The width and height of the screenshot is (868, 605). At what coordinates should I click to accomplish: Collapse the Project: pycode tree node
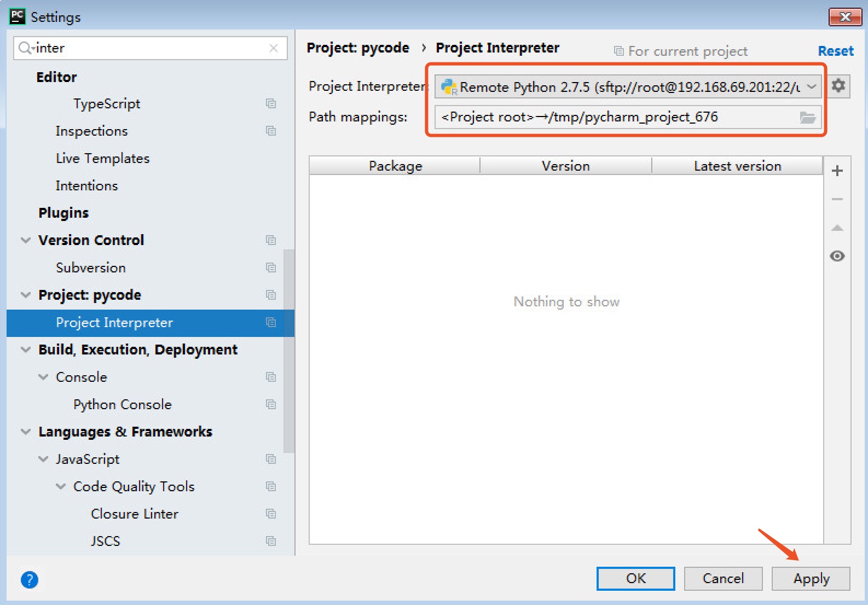pos(26,295)
